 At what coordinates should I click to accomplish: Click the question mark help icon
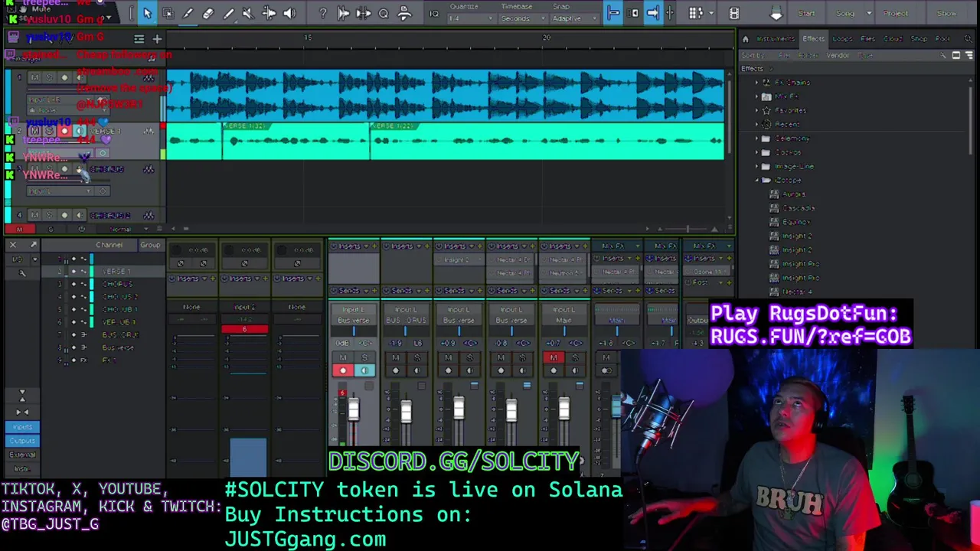coord(323,13)
